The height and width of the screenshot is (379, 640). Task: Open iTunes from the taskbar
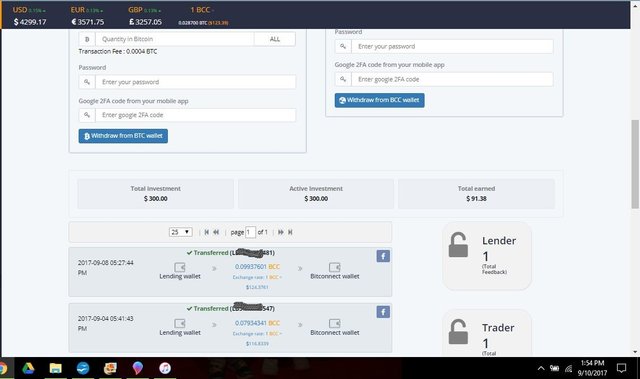(x=165, y=368)
